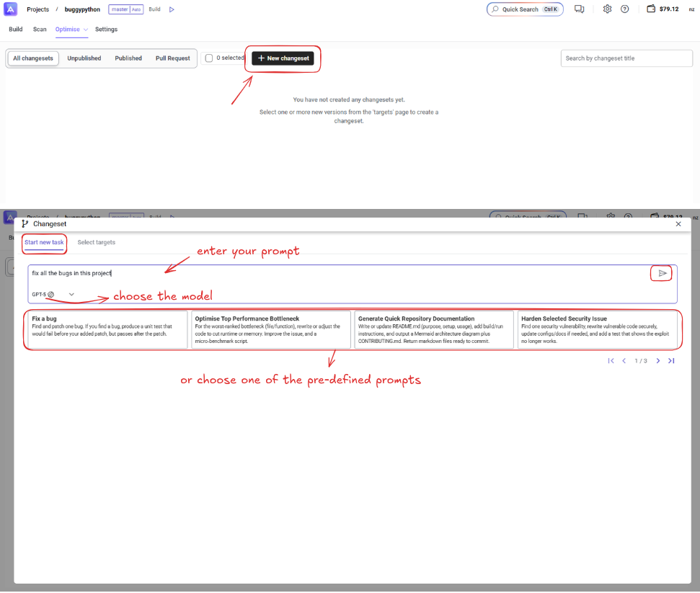Close the Changeset dialog

678,224
